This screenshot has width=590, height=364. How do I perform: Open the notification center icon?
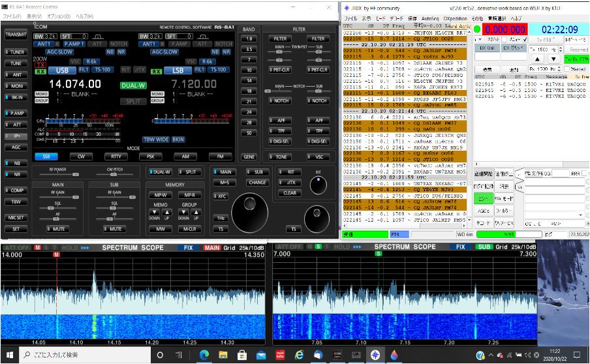(576, 355)
